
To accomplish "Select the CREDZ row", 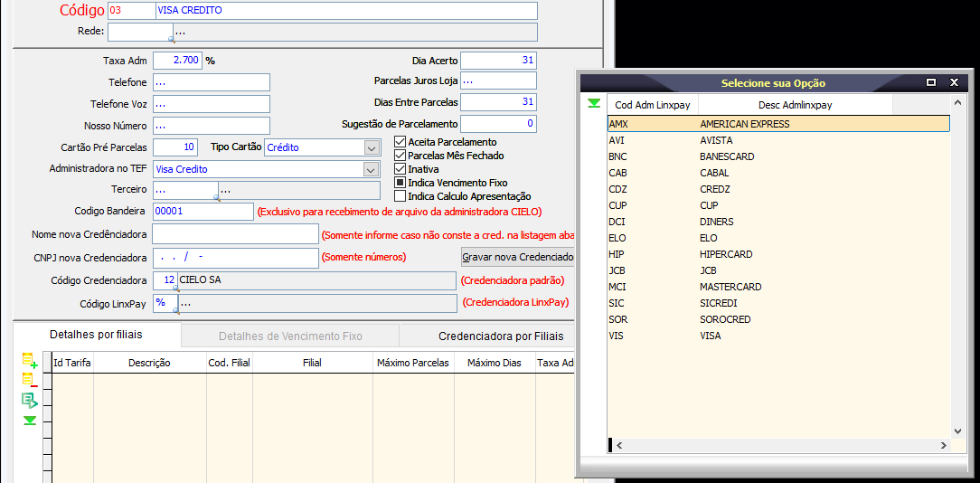I will click(x=778, y=189).
